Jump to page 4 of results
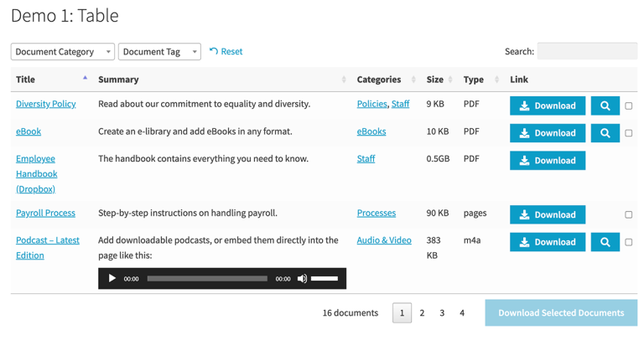The width and height of the screenshot is (644, 340). coord(462,313)
